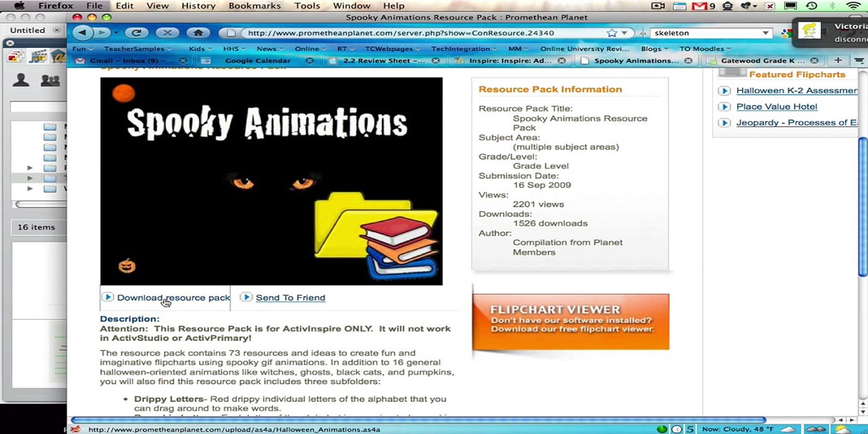Open the history dropdown beside the forward arrow
The width and height of the screenshot is (868, 434).
[116, 33]
